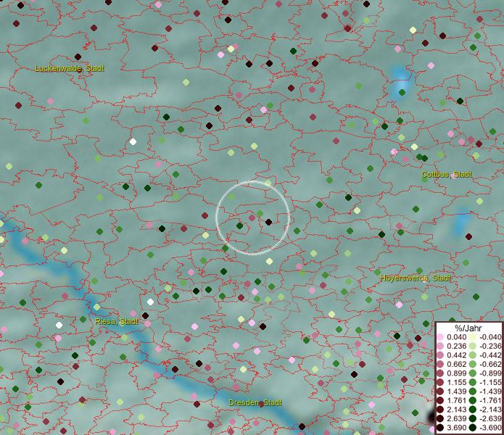Select the 1.155 legend value text
The height and width of the screenshot is (435, 504).
pyautogui.click(x=456, y=382)
